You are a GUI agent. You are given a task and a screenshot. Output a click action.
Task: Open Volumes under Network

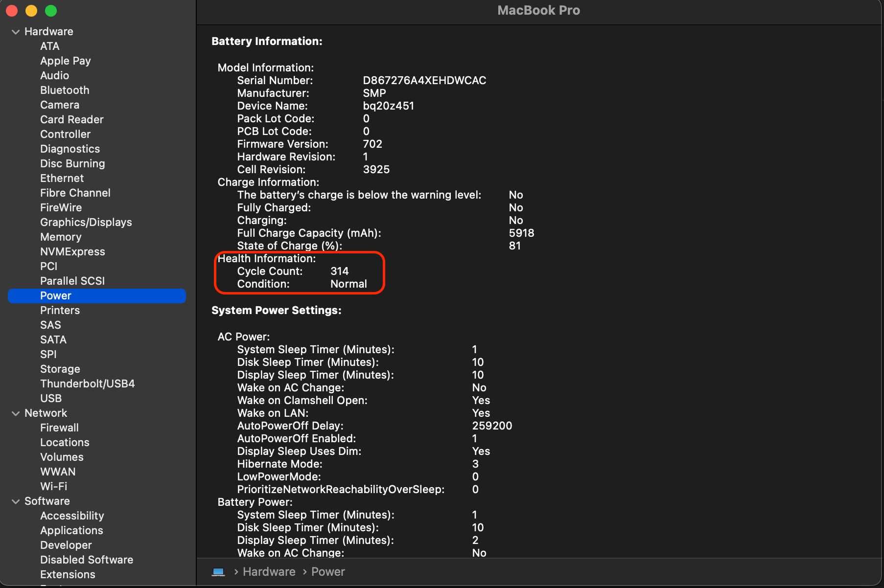point(62,457)
